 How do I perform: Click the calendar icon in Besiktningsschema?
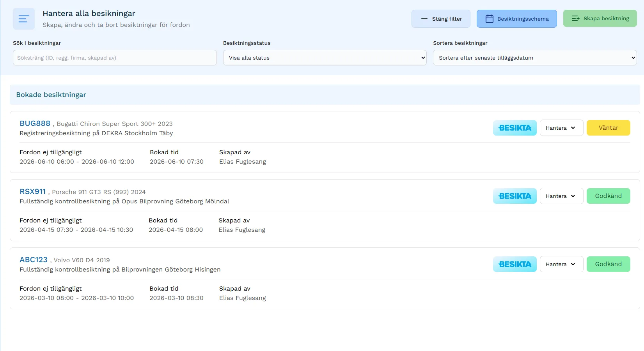(489, 19)
